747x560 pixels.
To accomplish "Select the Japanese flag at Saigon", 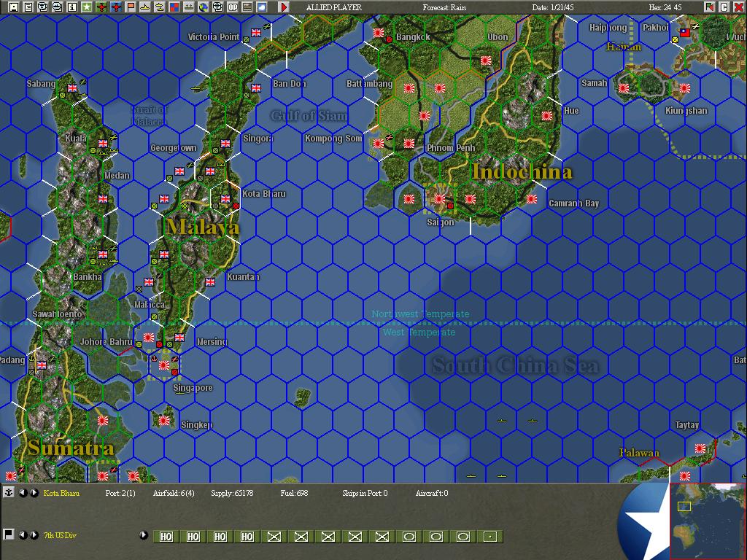I will coord(439,199).
